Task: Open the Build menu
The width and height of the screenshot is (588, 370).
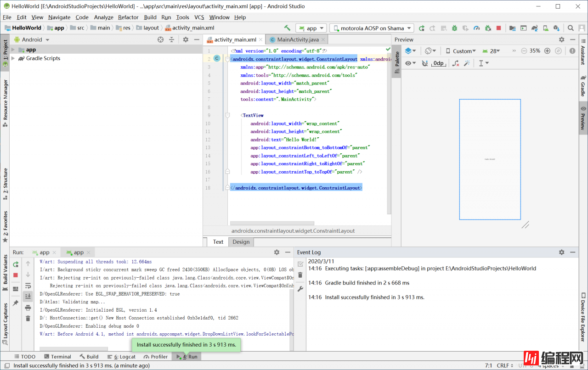Action: click(150, 17)
